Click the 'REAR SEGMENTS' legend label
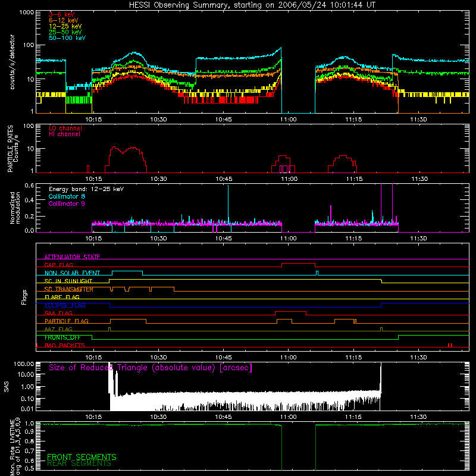Image resolution: width=476 pixels, height=476 pixels. (79, 464)
